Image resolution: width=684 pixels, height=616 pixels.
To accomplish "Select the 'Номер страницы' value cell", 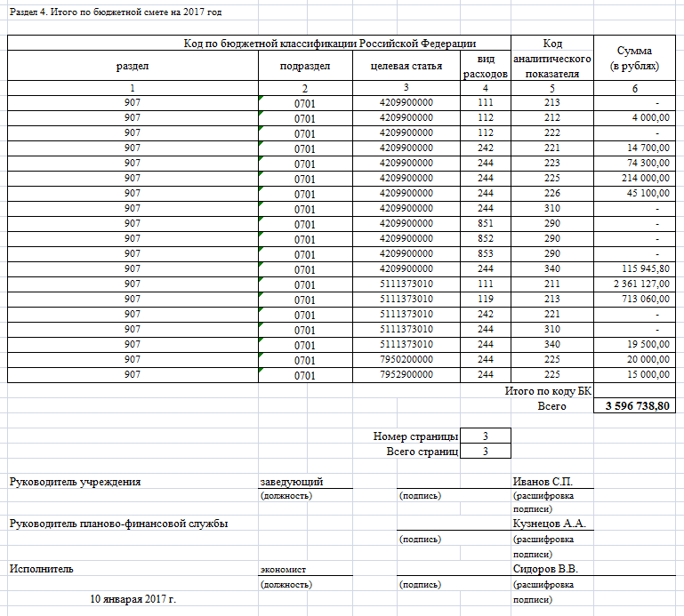I will [485, 436].
